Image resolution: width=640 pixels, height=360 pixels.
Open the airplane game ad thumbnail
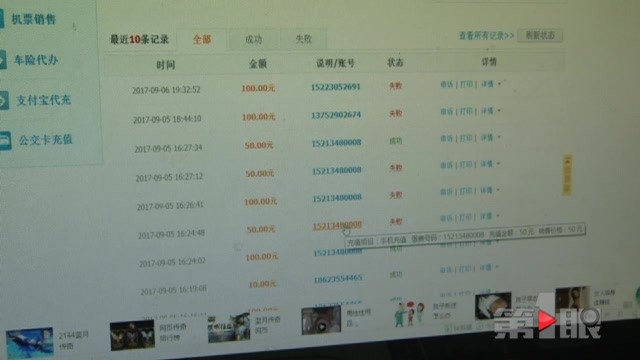(29, 342)
